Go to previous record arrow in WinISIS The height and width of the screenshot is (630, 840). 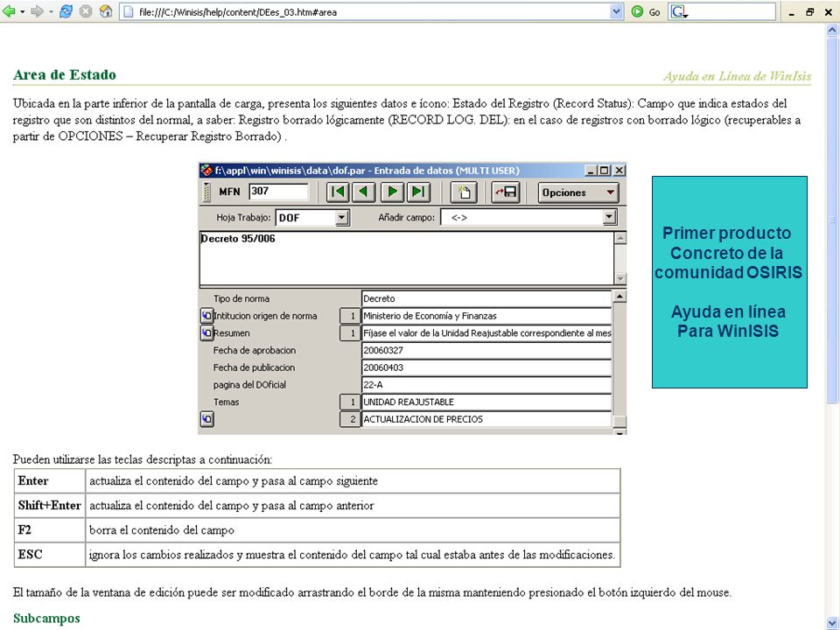click(x=364, y=192)
